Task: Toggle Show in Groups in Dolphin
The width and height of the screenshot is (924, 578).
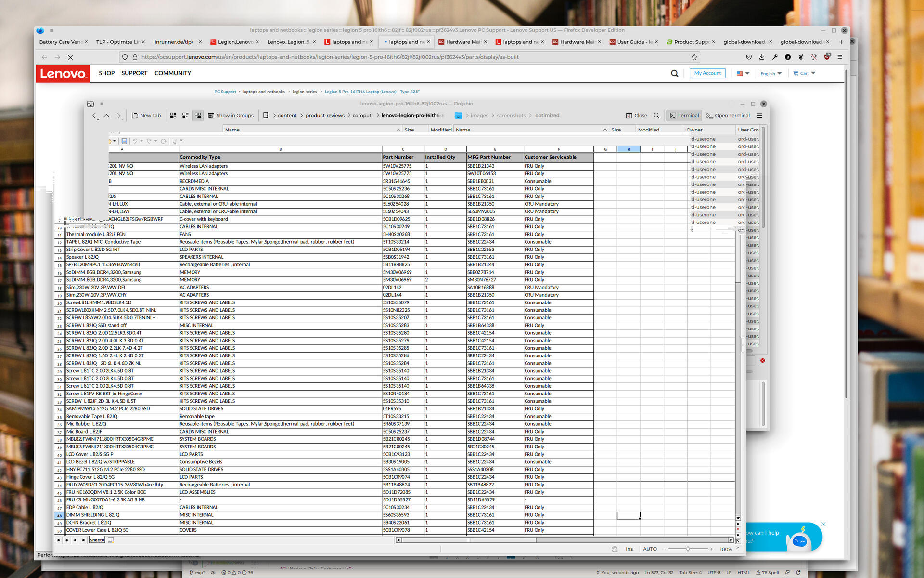Action: (x=231, y=116)
